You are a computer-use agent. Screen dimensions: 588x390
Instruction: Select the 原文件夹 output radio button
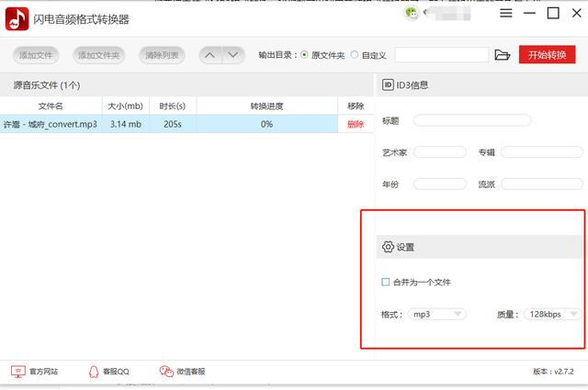(304, 55)
